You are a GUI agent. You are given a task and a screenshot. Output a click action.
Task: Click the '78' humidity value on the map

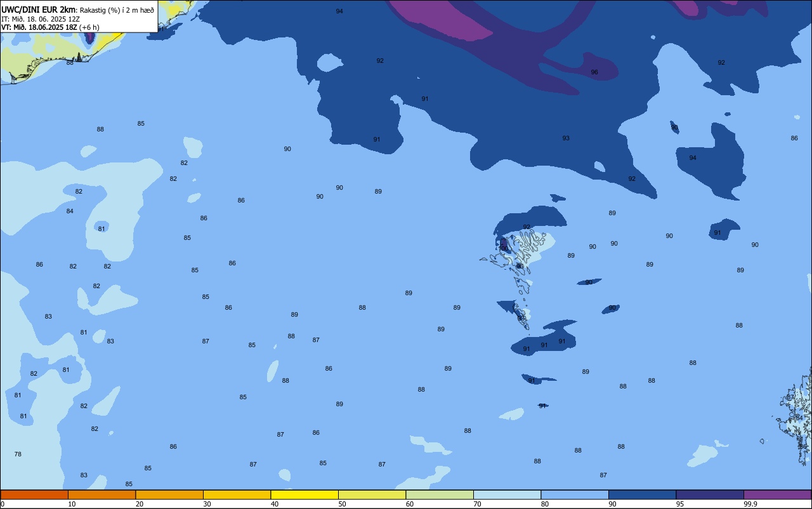coord(18,454)
